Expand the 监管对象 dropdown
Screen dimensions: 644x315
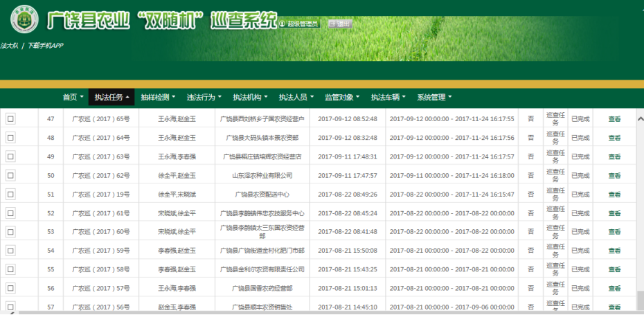click(x=342, y=98)
